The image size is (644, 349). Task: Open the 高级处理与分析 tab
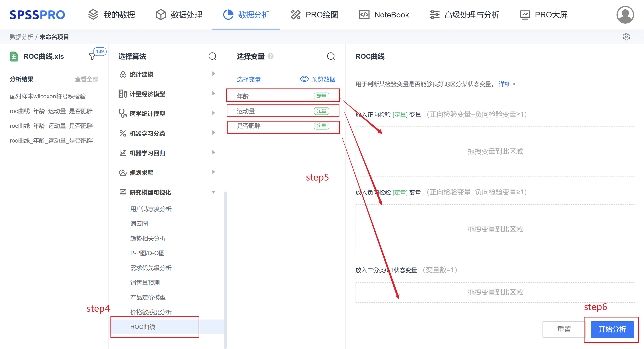tap(464, 15)
